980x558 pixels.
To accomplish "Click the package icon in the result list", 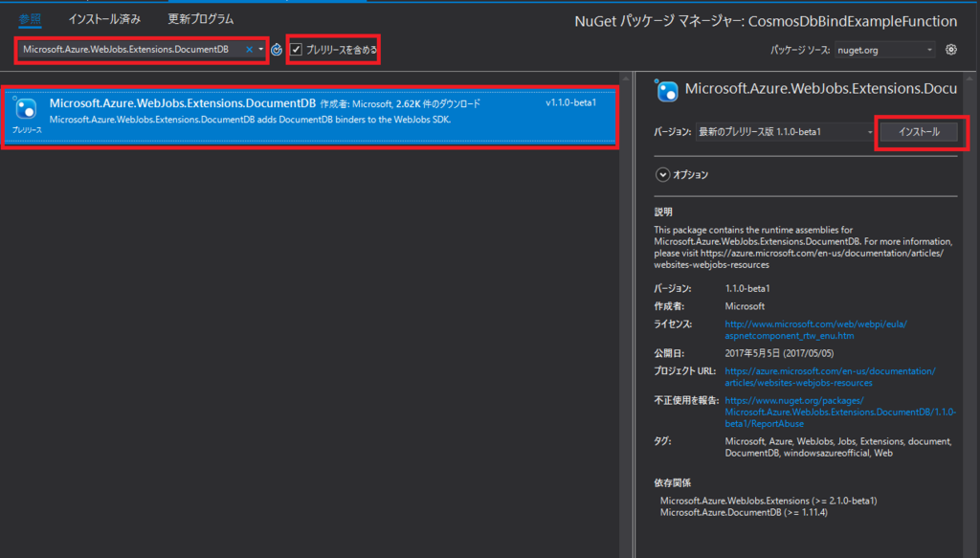I will pyautogui.click(x=26, y=109).
